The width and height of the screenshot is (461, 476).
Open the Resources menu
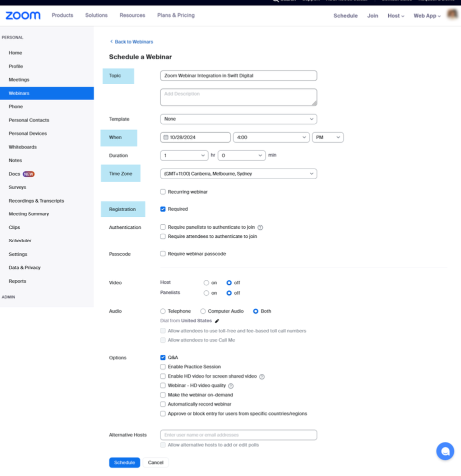(132, 15)
